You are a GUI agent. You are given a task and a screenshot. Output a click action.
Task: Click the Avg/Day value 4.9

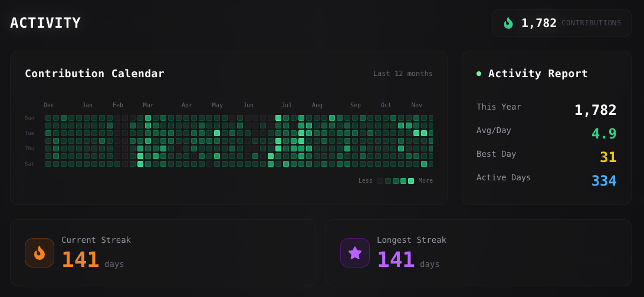coord(604,134)
